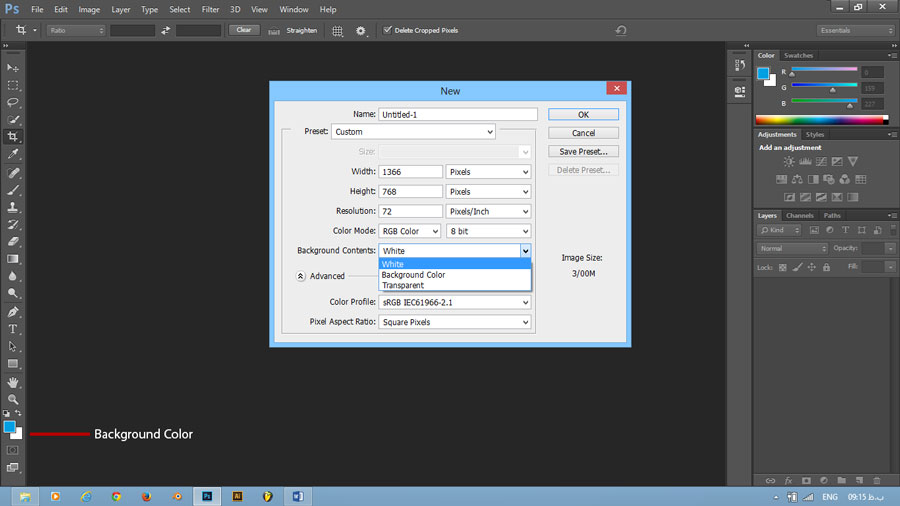
Task: Switch to the Swatches tab
Action: [798, 56]
